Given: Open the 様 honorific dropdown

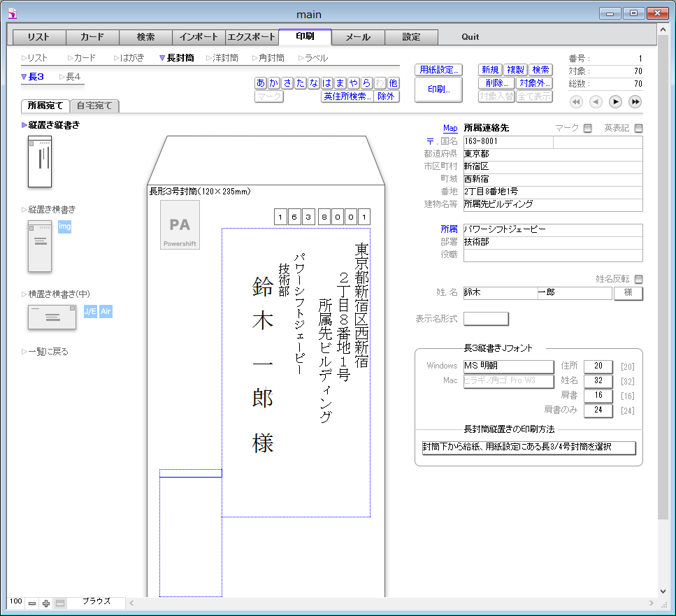Looking at the screenshot, I should 628,293.
